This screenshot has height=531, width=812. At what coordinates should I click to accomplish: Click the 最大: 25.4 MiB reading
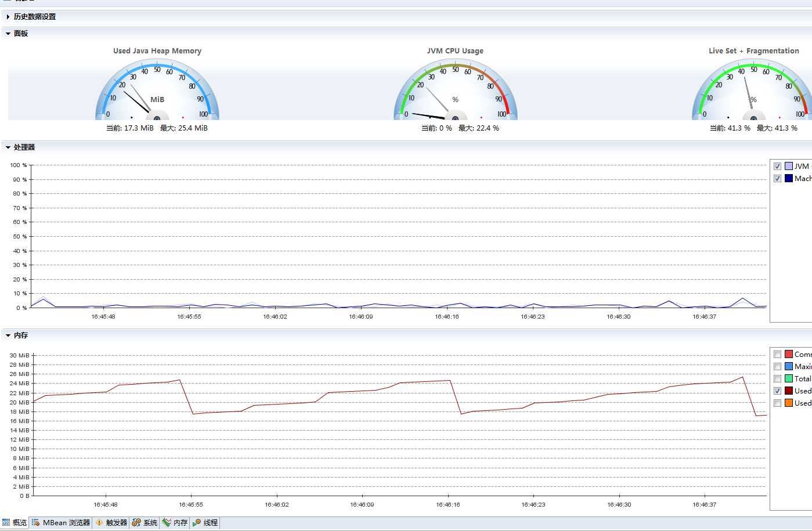184,128
